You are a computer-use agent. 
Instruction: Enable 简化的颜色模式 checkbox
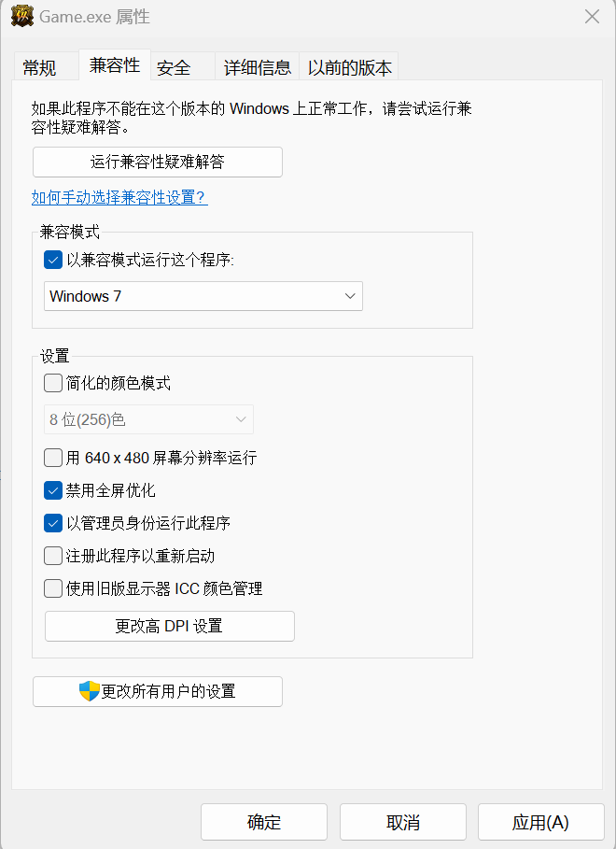point(53,383)
